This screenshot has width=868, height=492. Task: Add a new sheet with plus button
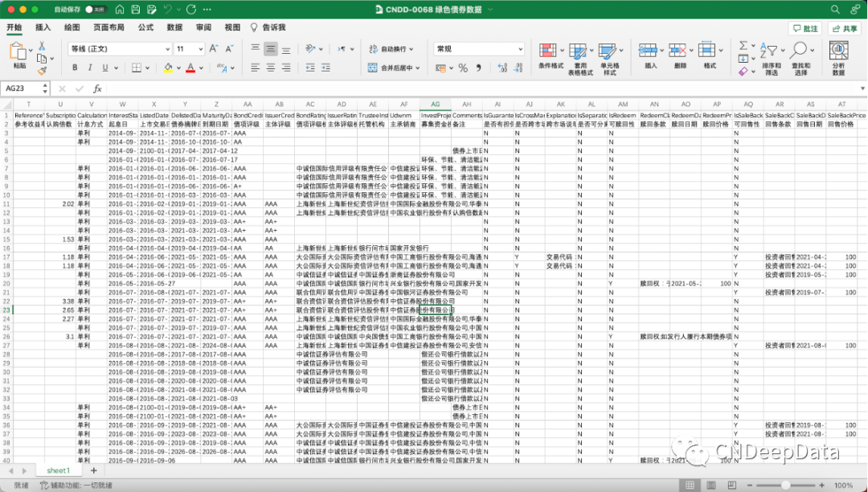click(93, 470)
